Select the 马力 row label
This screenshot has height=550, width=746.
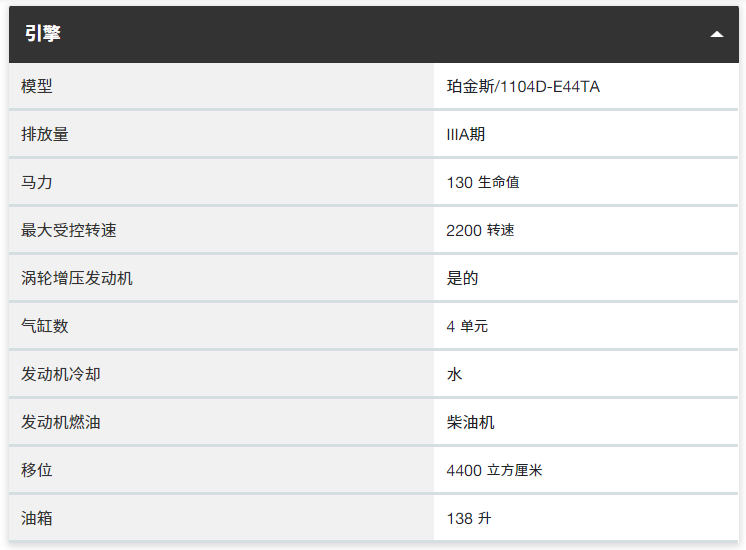pos(37,183)
